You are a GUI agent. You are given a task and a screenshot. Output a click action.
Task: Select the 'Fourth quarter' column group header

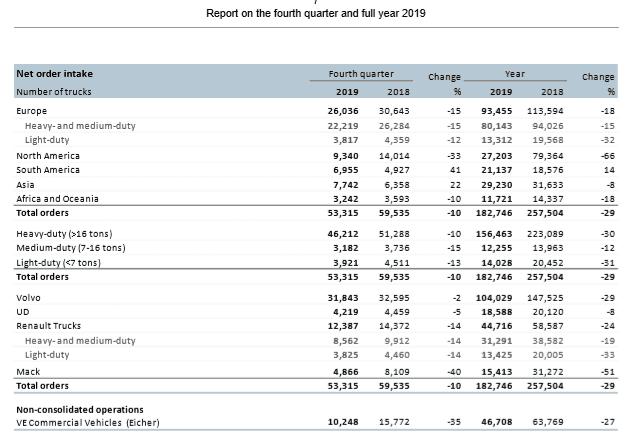[x=361, y=74]
